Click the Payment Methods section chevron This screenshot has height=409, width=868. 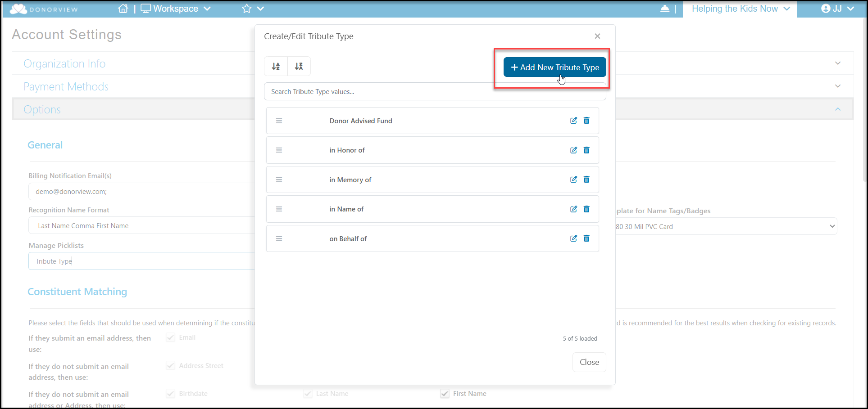coord(838,86)
